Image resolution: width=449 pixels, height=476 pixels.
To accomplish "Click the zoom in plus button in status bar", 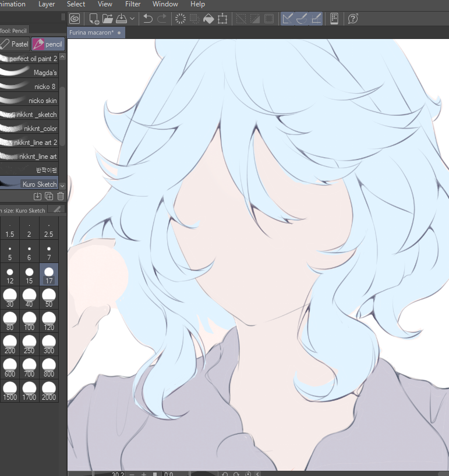I will click(144, 474).
